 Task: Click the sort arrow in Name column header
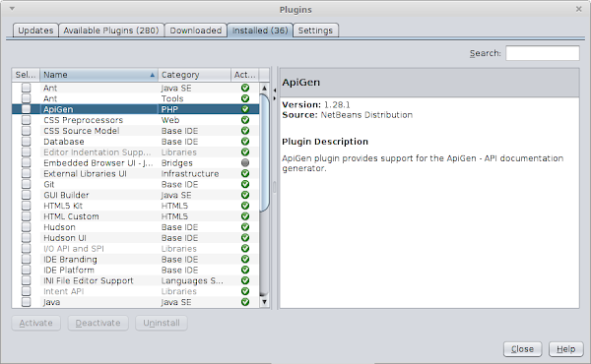153,75
